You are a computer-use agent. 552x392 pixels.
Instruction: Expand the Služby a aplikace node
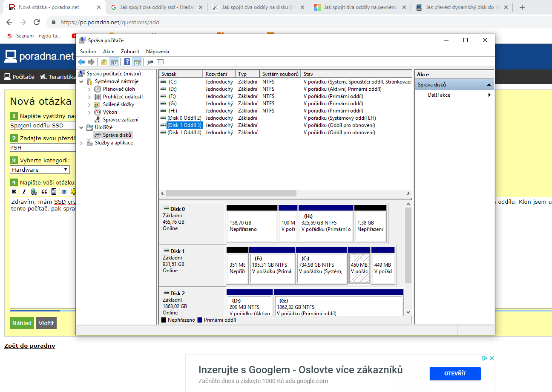click(x=81, y=143)
